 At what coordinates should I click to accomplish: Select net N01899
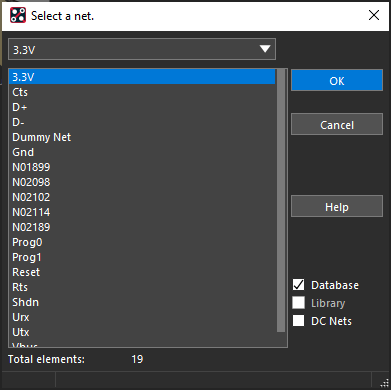[142, 167]
